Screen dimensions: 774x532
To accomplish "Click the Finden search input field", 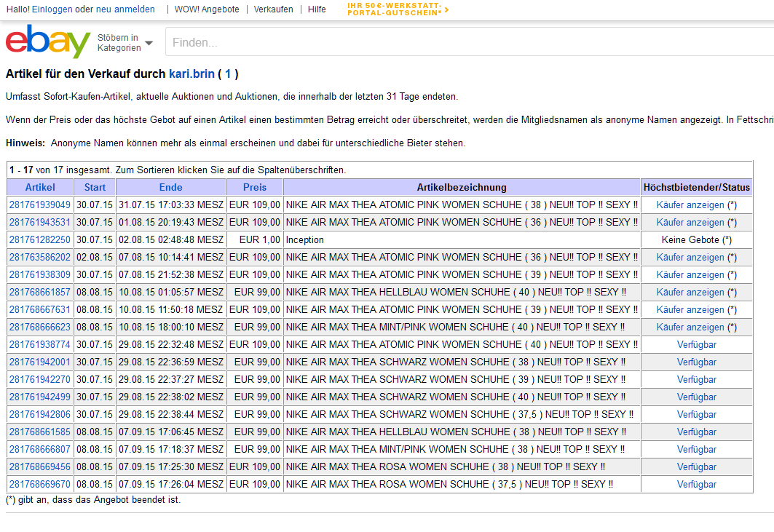I will tap(466, 43).
